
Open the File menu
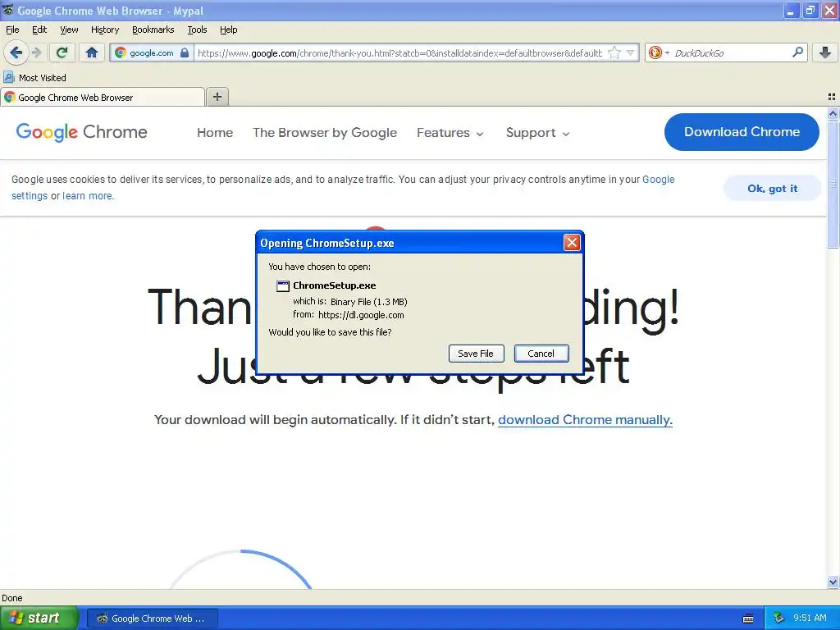coord(12,30)
